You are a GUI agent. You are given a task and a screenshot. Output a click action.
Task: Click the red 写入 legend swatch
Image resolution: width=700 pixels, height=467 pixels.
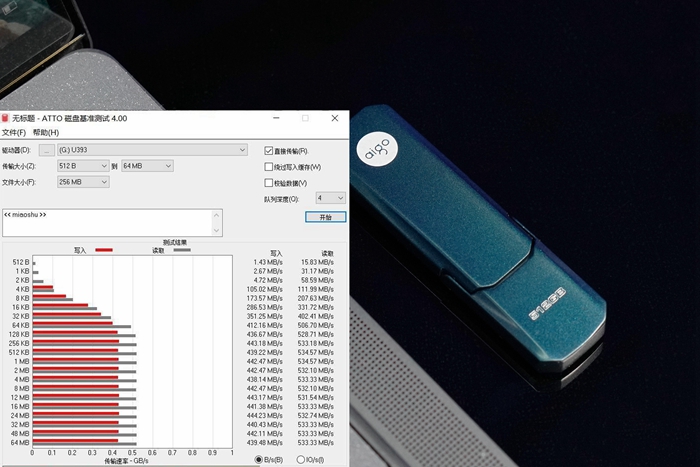103,250
